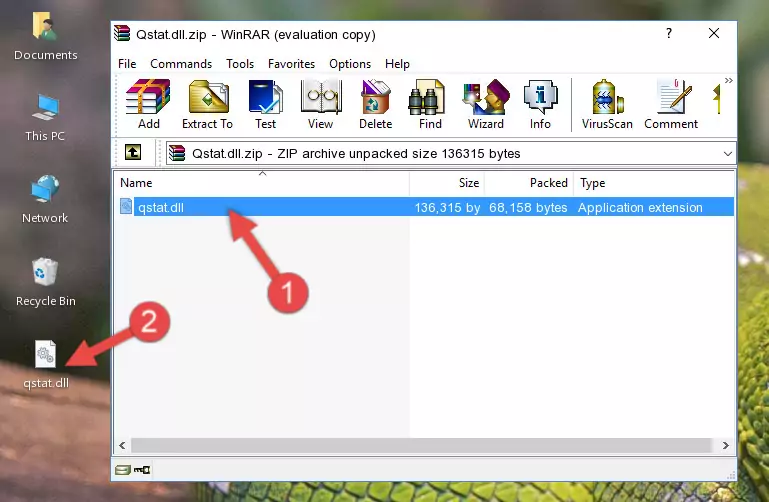Click the title bar question mark help button

(x=669, y=33)
